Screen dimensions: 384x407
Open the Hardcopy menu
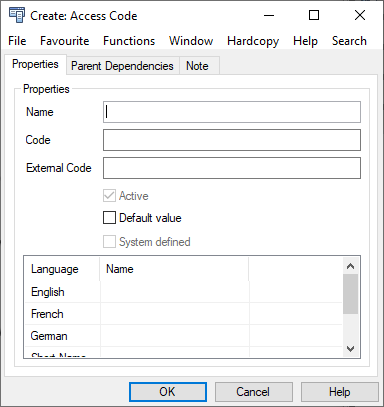point(253,41)
